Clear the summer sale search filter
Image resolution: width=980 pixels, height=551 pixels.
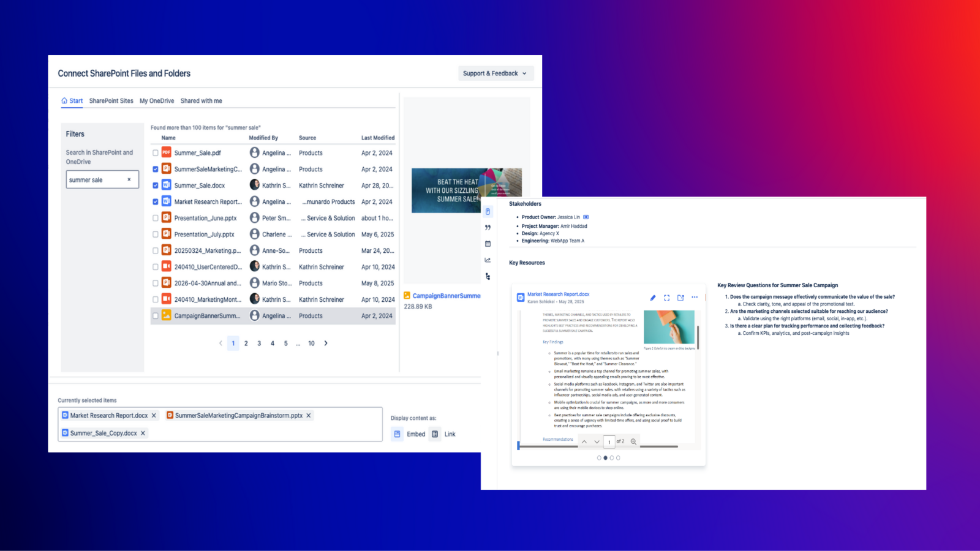129,179
